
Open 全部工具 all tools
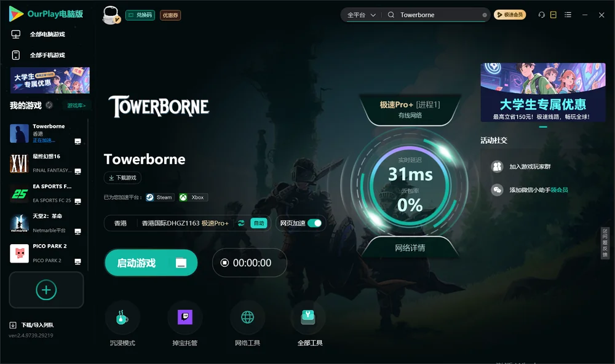pyautogui.click(x=310, y=324)
